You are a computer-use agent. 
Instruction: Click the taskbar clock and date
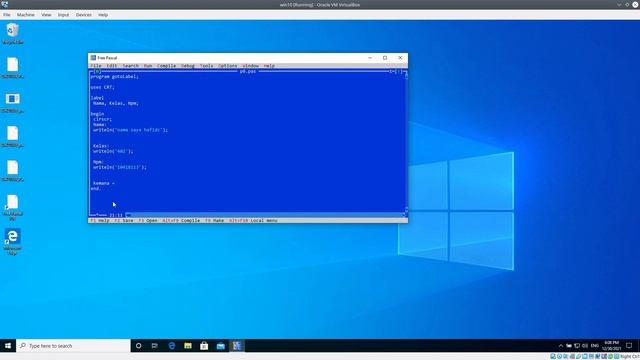pyautogui.click(x=611, y=346)
